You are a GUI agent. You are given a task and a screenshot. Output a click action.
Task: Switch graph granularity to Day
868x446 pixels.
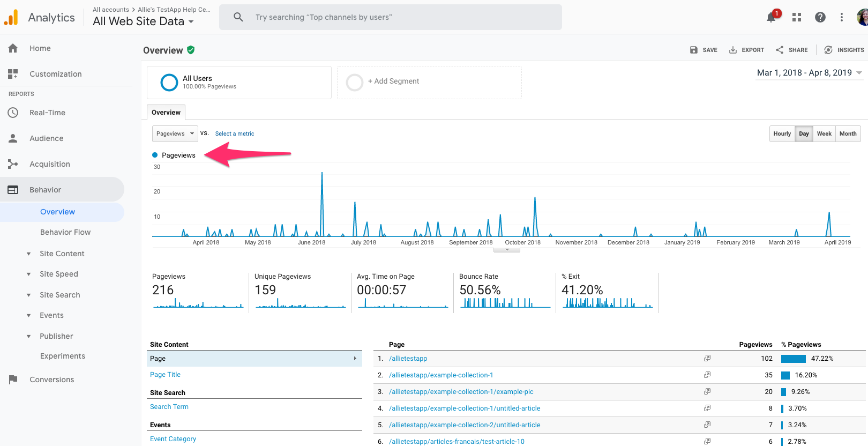804,133
